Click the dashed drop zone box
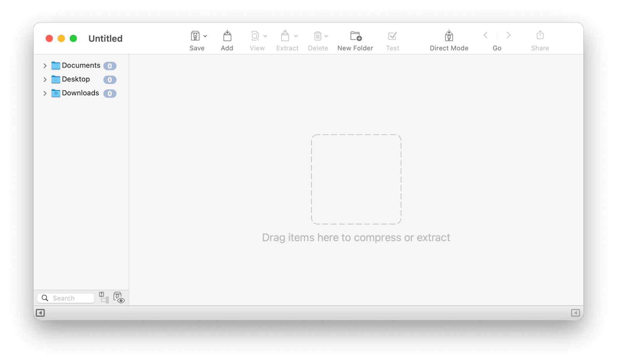 point(356,179)
